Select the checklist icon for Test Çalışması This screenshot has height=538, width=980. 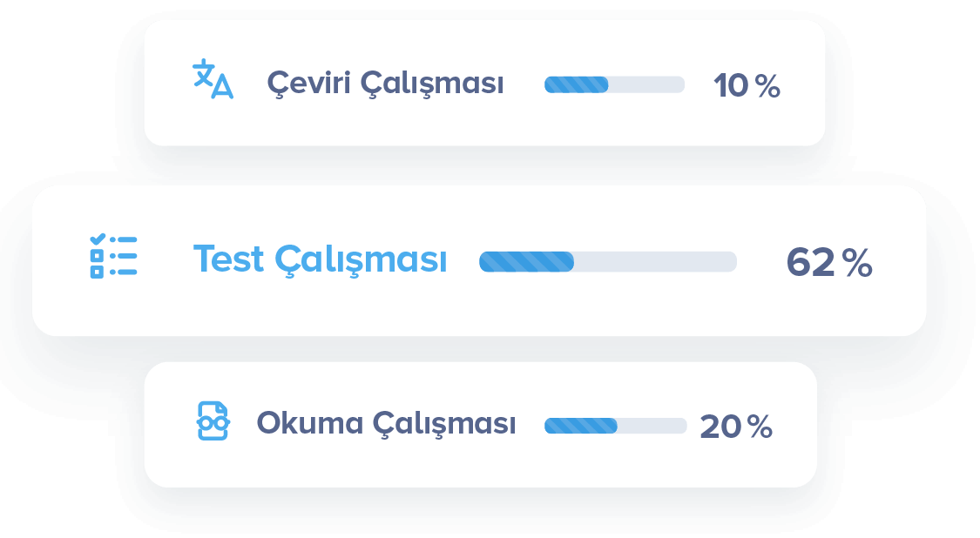[113, 255]
